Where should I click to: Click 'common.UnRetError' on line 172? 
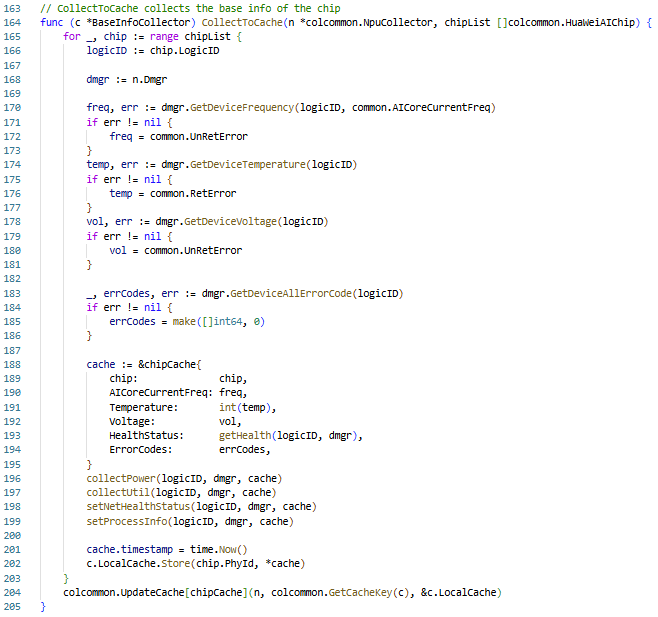tap(199, 137)
